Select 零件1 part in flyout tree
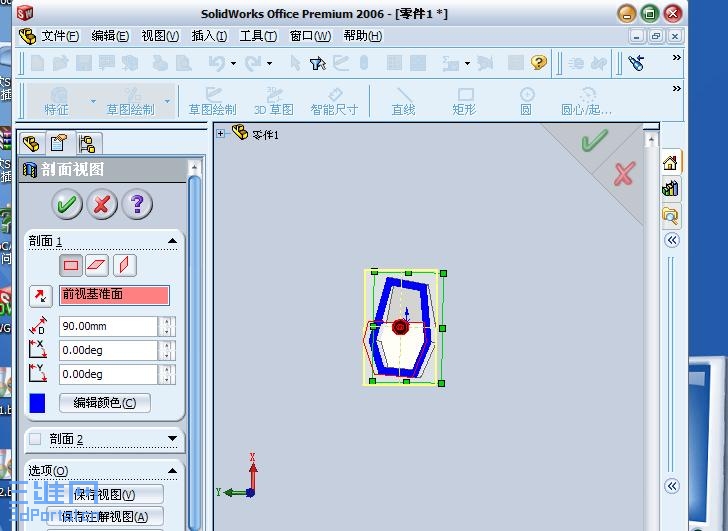Viewport: 728px width, 531px height. pyautogui.click(x=265, y=135)
